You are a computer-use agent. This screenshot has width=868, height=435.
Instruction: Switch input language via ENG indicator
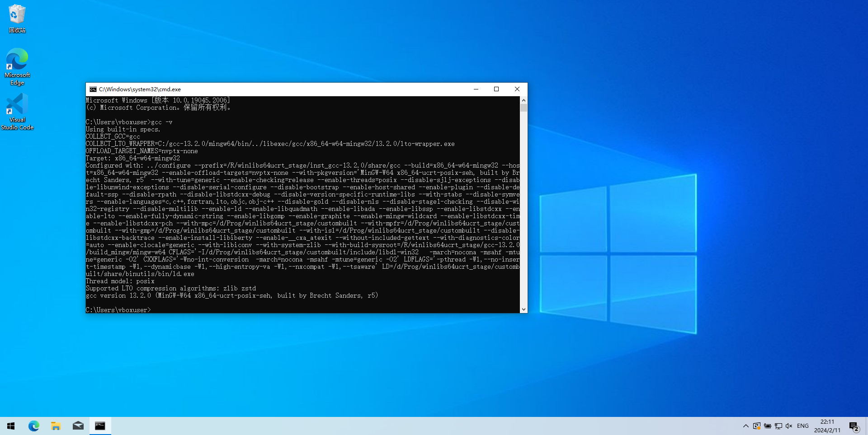803,426
